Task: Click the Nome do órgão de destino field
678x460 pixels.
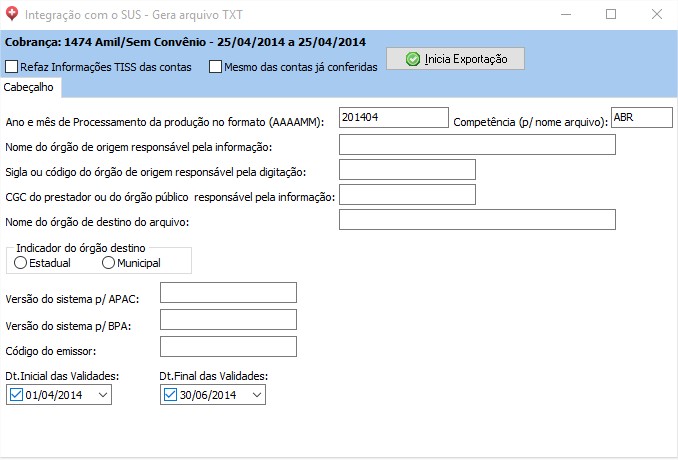Action: click(x=476, y=220)
